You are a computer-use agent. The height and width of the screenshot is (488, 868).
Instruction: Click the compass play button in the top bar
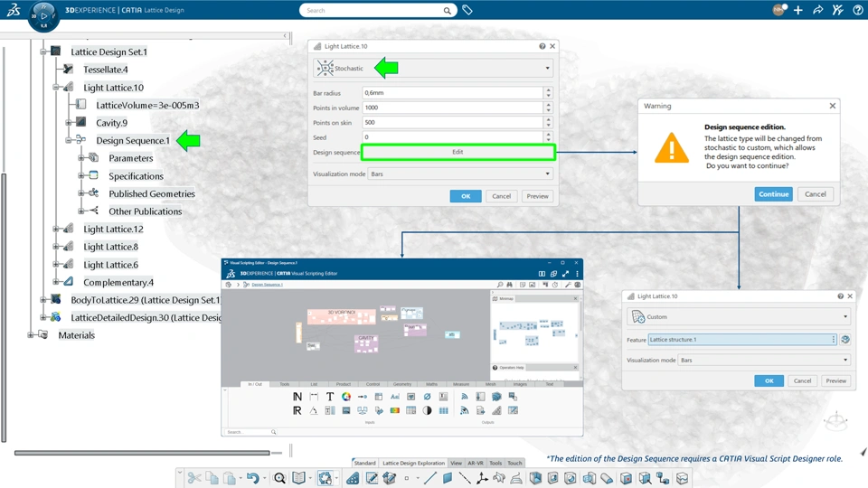click(x=43, y=16)
